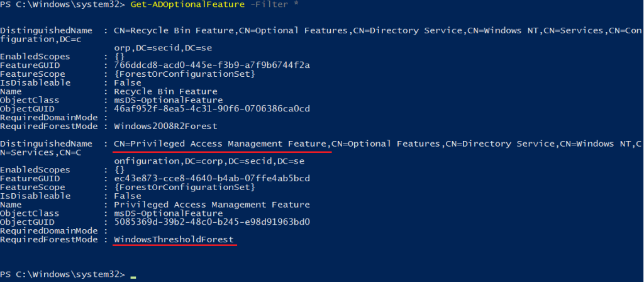
Task: Click the Windows2008R2Forest value
Action: [165, 126]
